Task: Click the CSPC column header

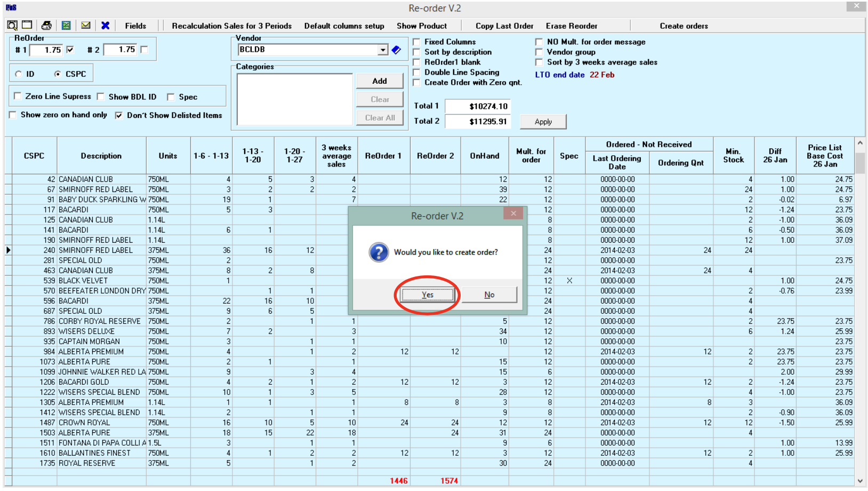Action: click(34, 156)
